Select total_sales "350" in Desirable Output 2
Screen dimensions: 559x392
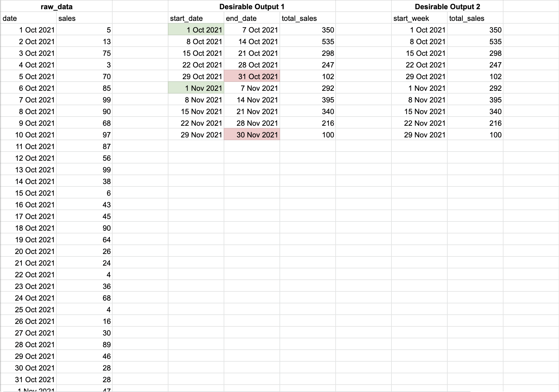tap(475, 30)
